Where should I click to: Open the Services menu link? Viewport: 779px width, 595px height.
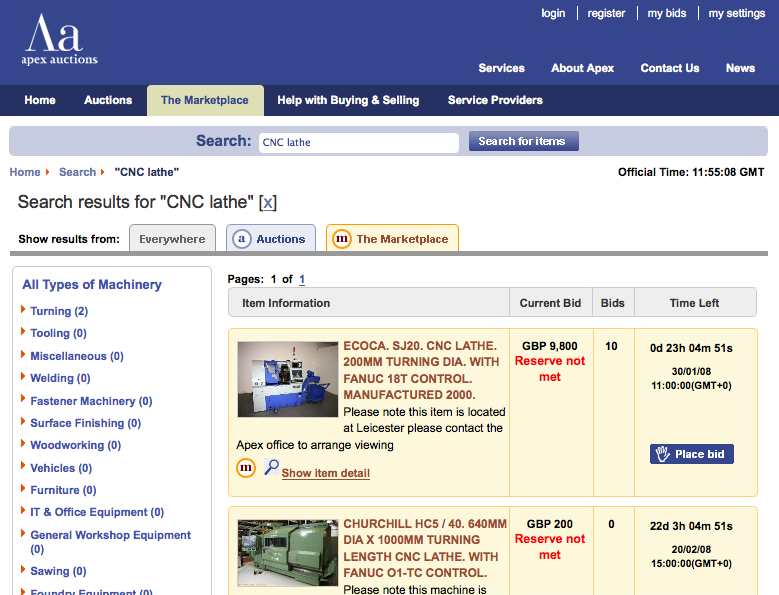501,68
